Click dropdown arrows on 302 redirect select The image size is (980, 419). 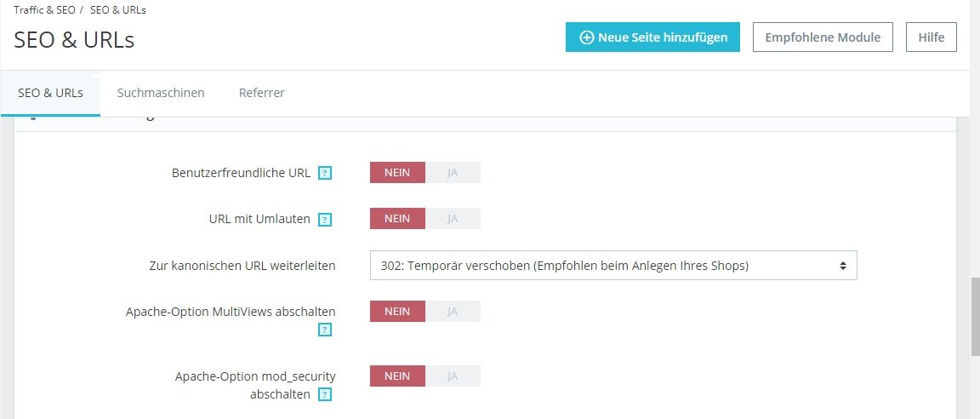843,266
